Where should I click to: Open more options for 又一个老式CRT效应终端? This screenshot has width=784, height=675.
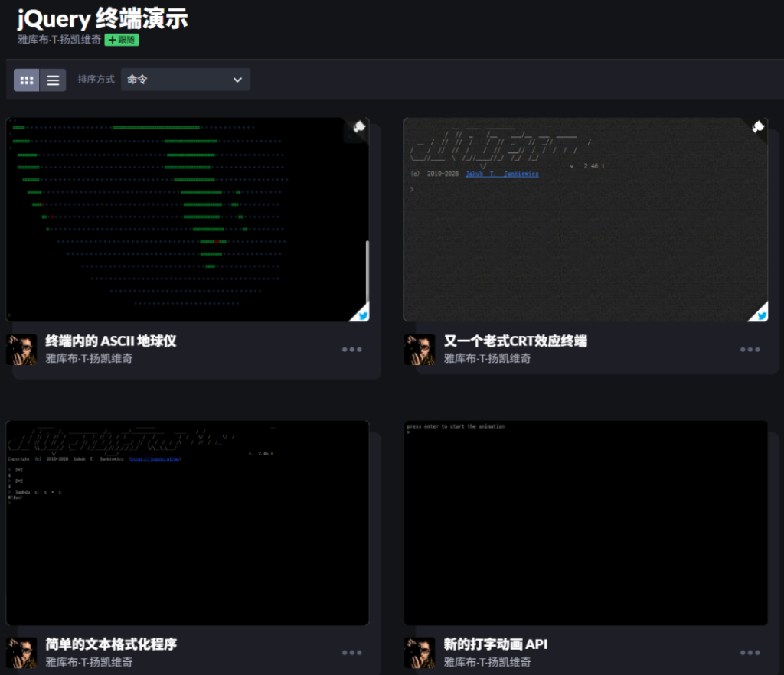(750, 349)
